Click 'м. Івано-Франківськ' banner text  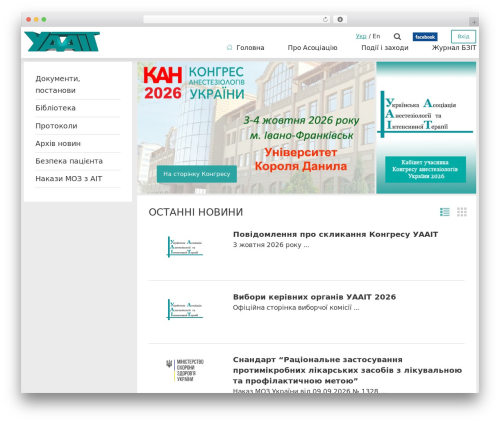pos(302,136)
